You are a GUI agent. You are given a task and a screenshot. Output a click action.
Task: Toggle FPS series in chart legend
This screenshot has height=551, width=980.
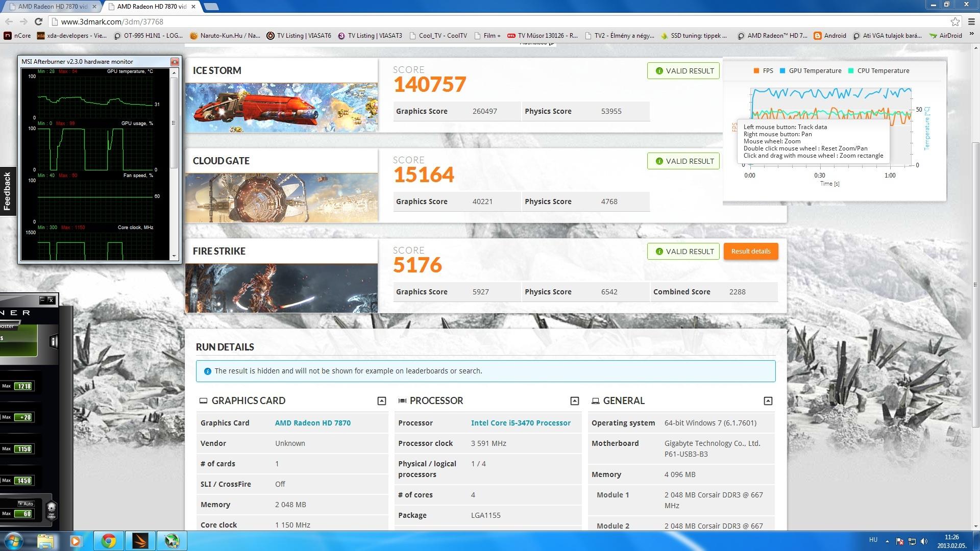(x=763, y=71)
